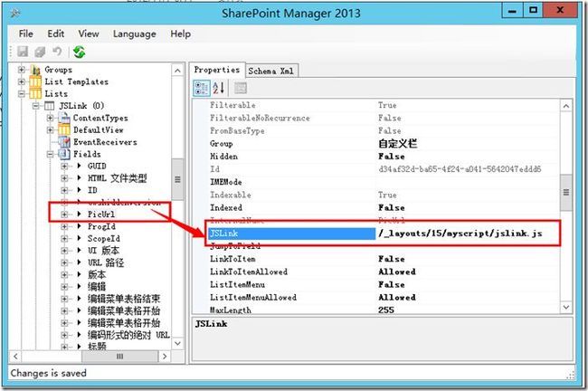Click the tree horizontal scrollbar thumb
Image resolution: width=588 pixels, height=391 pixels.
click(120, 357)
